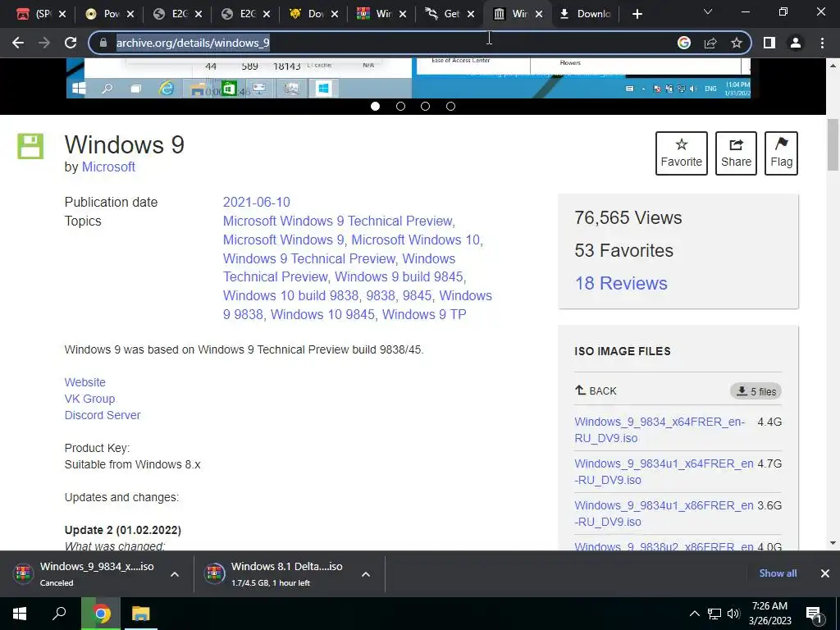Viewport: 840px width, 630px height.
Task: Click the scrollbar down arrow
Action: [x=833, y=543]
